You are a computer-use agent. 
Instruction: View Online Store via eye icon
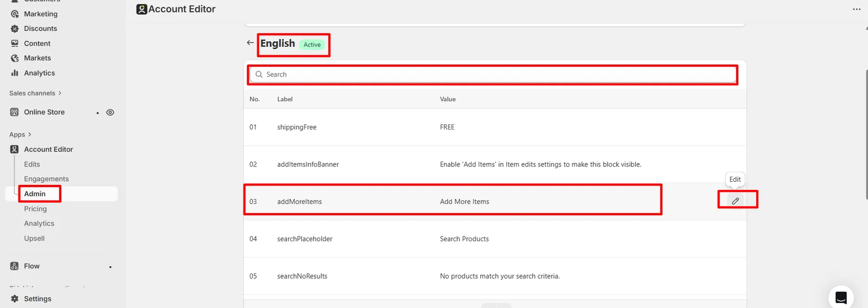coord(110,112)
